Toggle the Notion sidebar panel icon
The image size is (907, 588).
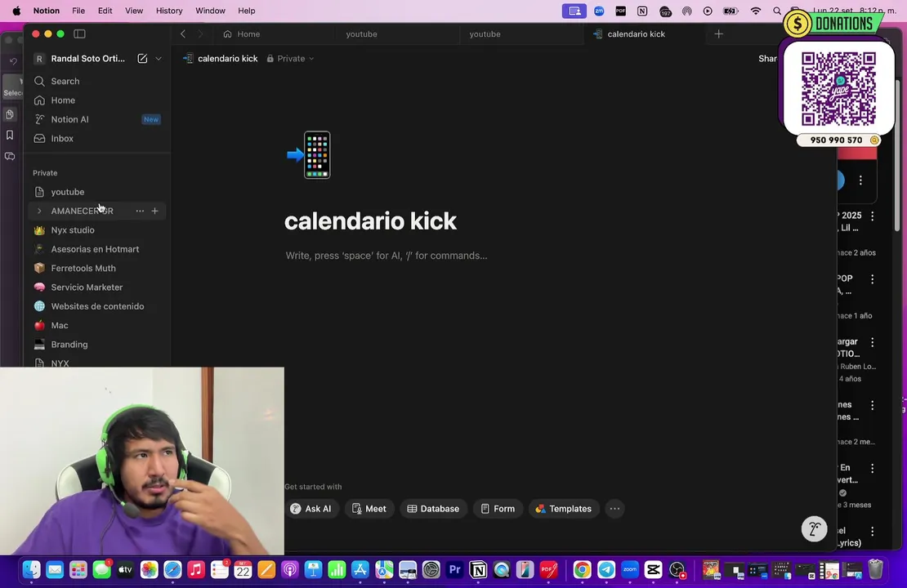point(80,34)
